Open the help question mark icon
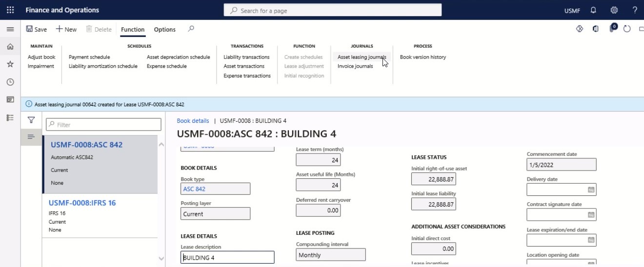 (635, 10)
